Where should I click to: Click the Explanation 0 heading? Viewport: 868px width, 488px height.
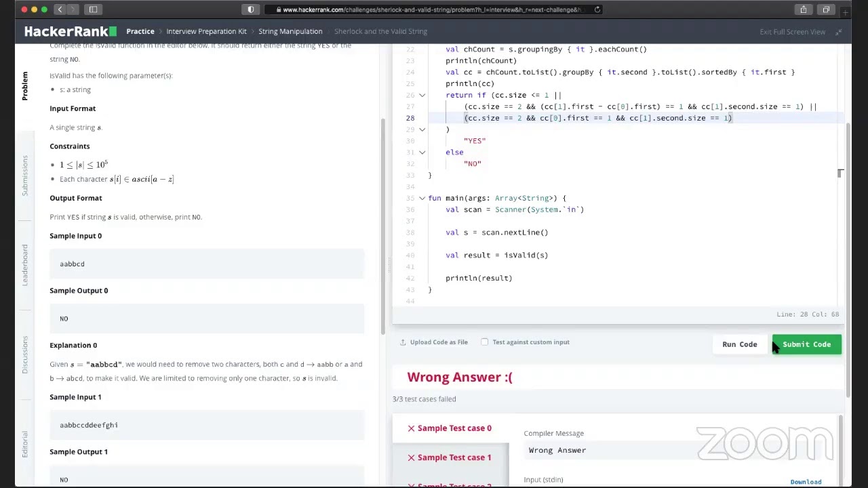[x=73, y=346]
